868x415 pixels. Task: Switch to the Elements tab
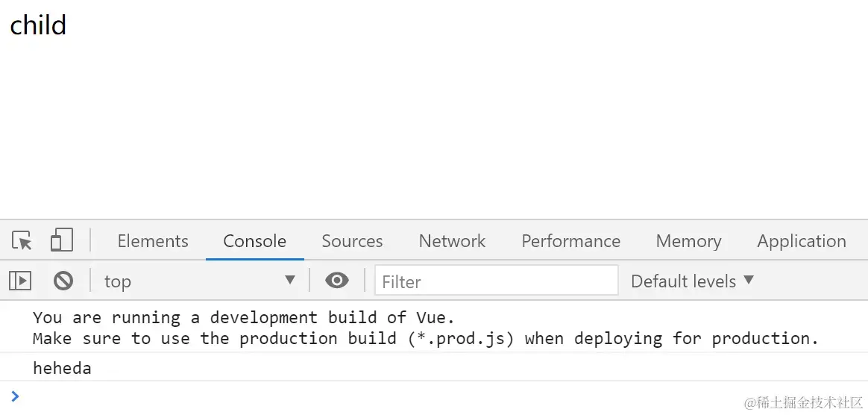(x=153, y=241)
